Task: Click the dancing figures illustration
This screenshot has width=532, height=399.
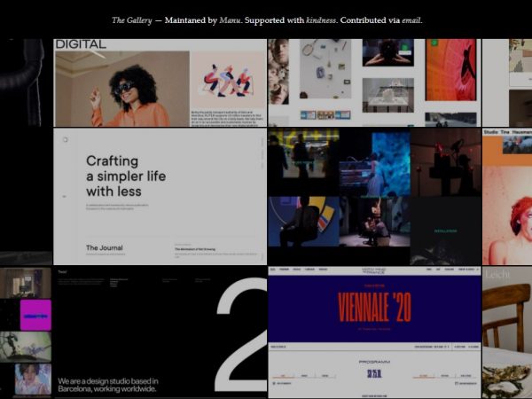Action: 226,82
